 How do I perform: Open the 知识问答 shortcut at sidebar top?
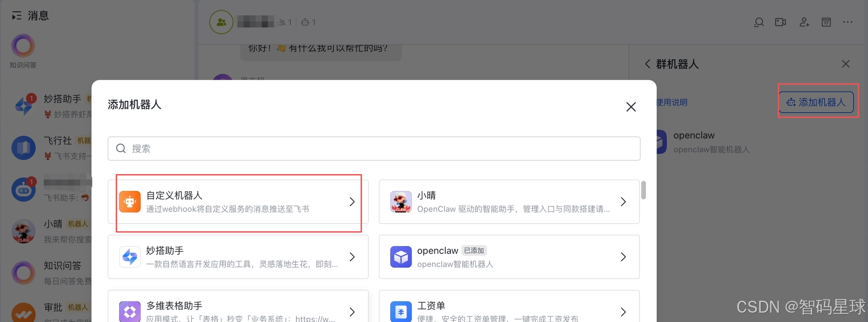23,52
